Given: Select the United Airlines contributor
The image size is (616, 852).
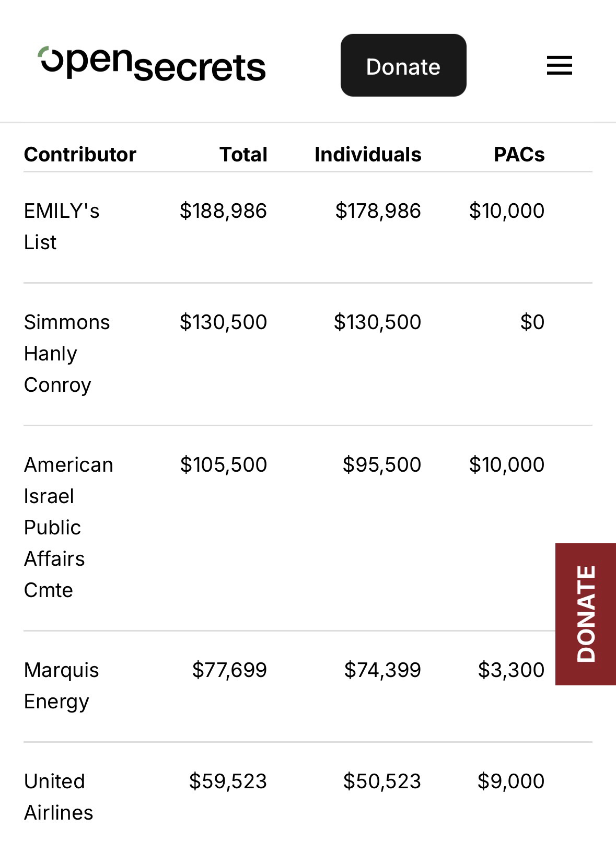Looking at the screenshot, I should pos(58,797).
